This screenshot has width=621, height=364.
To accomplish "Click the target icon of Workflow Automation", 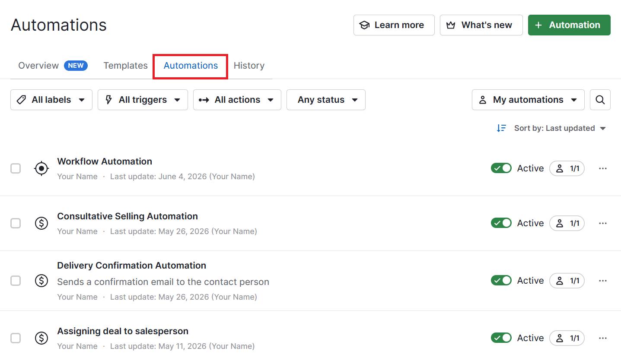I will [x=41, y=168].
